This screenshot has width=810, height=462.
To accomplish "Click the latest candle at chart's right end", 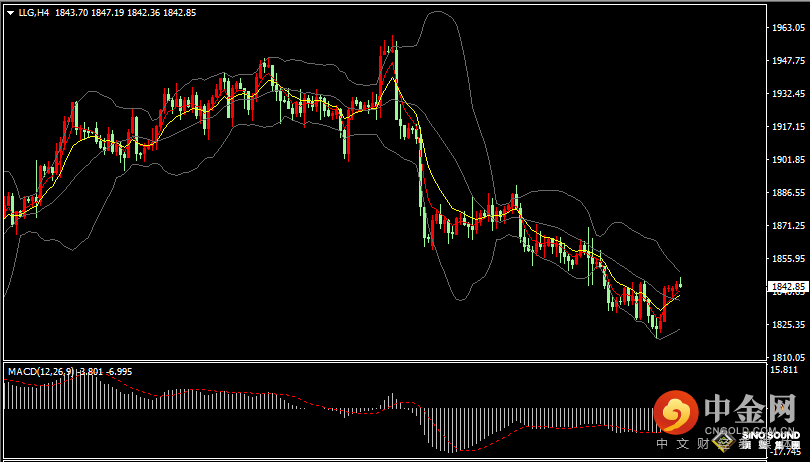I will tap(680, 285).
